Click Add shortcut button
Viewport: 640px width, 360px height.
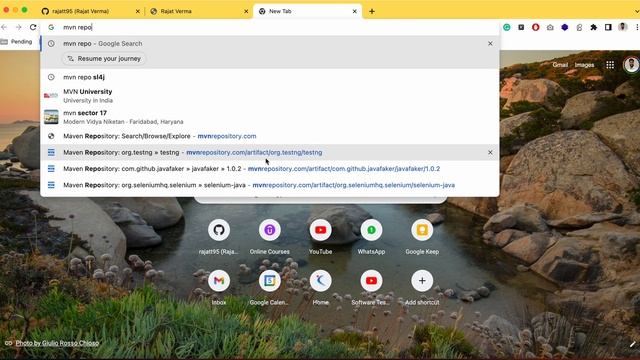pyautogui.click(x=422, y=287)
